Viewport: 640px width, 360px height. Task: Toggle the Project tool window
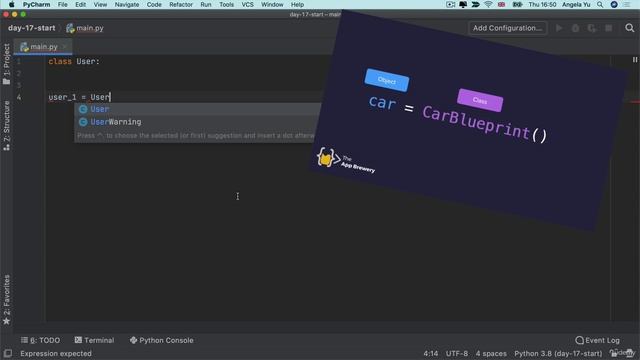pos(7,64)
